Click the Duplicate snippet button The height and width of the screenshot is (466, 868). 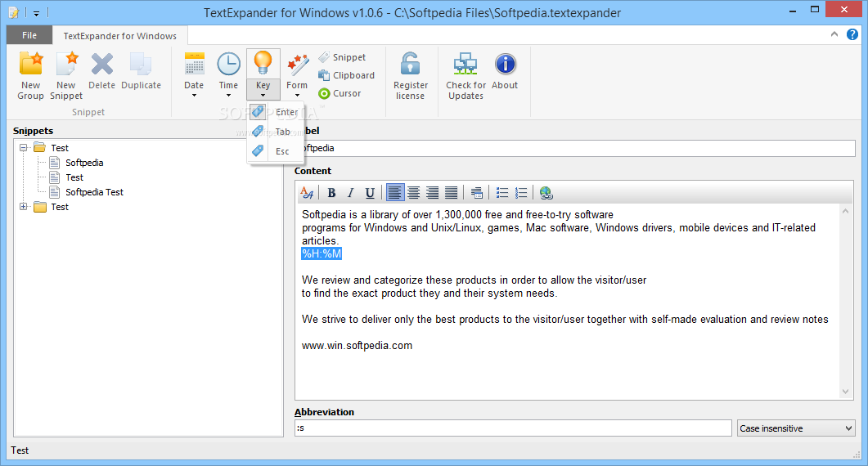(x=142, y=71)
